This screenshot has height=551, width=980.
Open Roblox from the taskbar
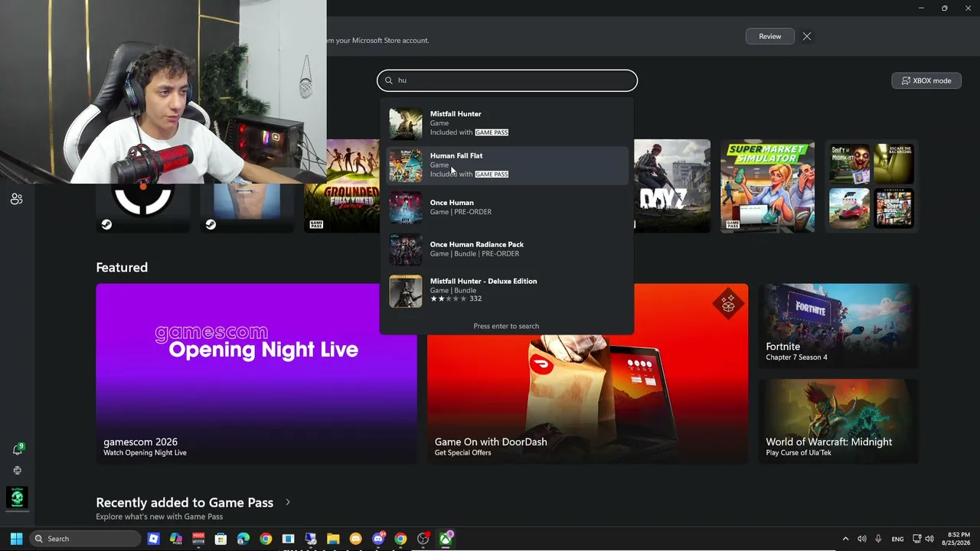pos(153,539)
